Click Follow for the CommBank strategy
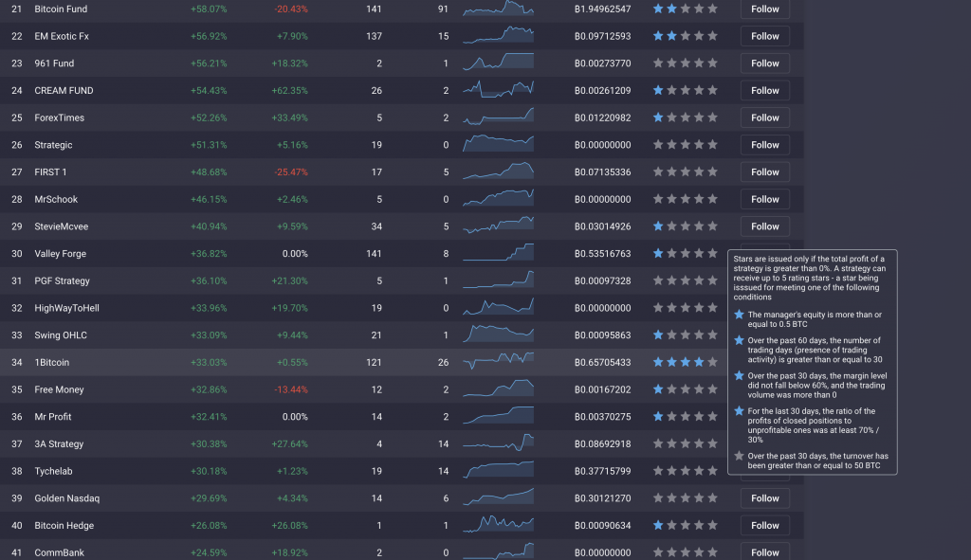971x560 pixels. click(764, 552)
